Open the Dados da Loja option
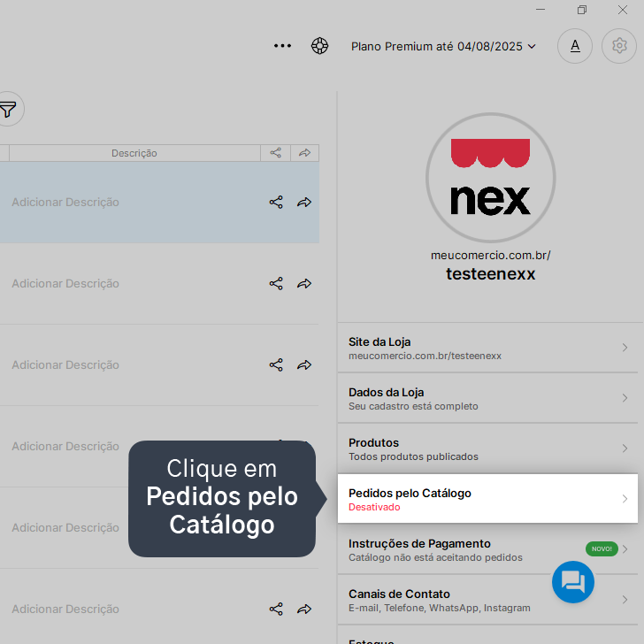 pos(487,398)
